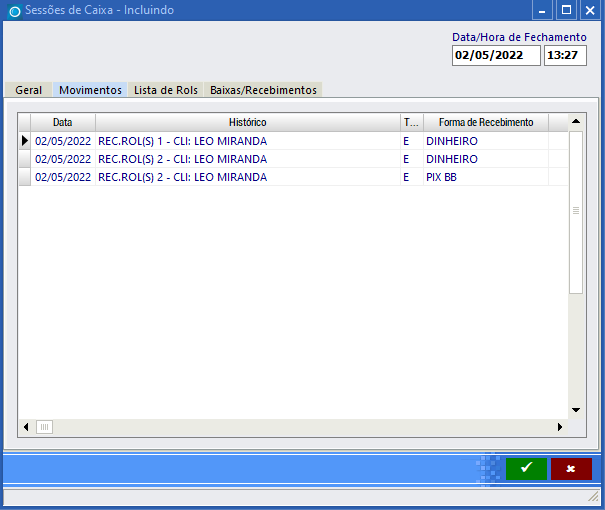The height and width of the screenshot is (510, 605).
Task: Click the green checkmark confirm button
Action: tap(526, 468)
